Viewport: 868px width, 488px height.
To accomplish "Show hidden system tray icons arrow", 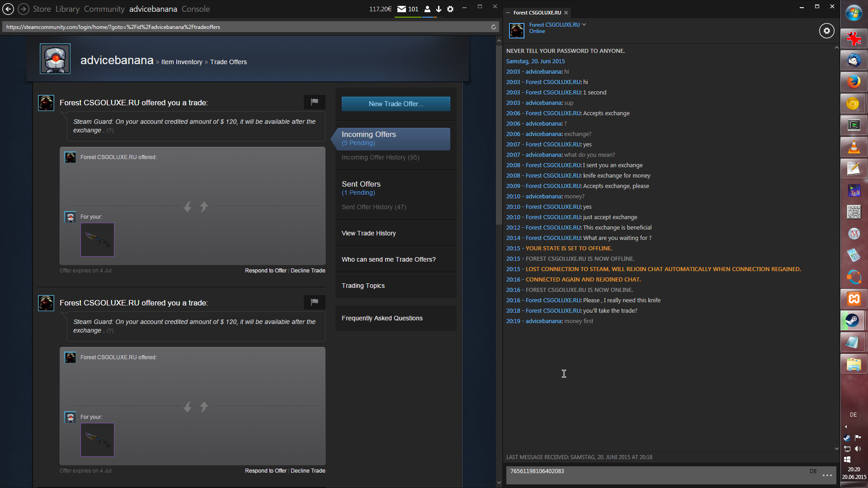I will point(846,427).
